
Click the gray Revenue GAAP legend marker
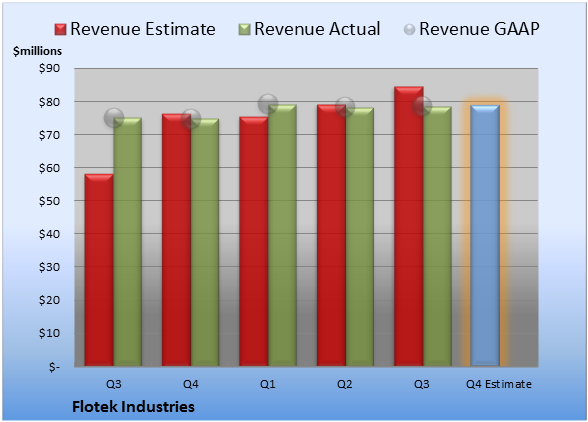pyautogui.click(x=410, y=30)
